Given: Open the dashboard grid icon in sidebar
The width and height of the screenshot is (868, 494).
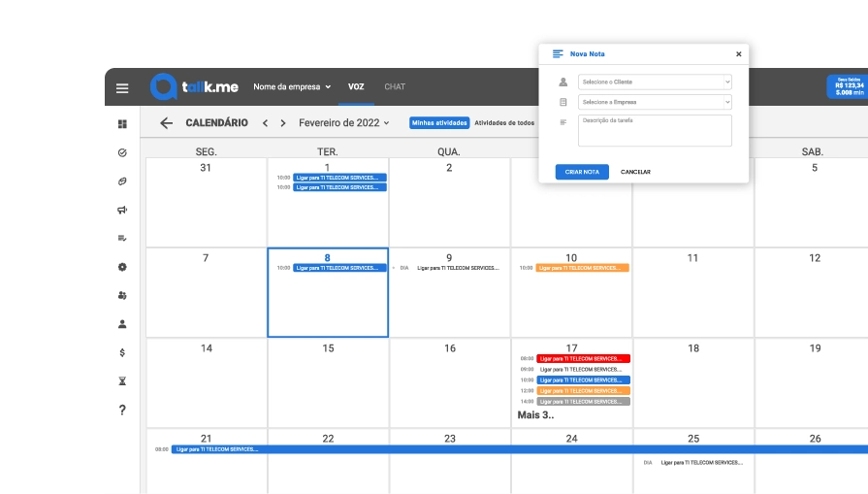Looking at the screenshot, I should (x=122, y=124).
